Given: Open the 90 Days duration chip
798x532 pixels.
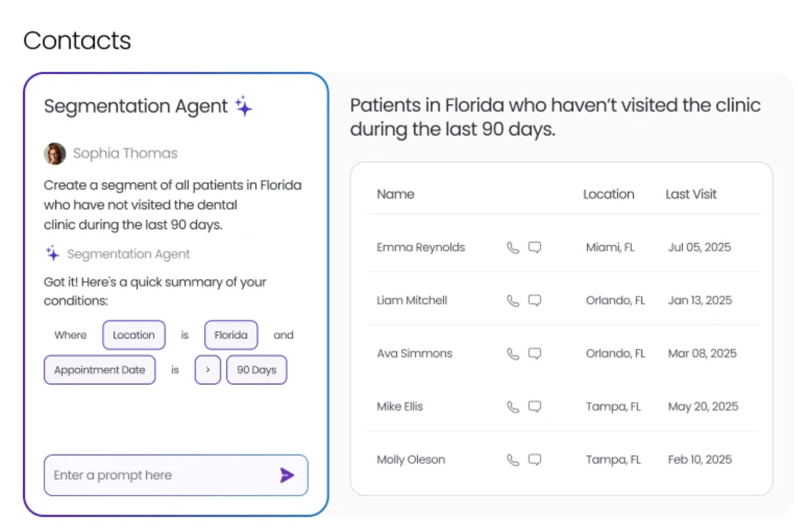Looking at the screenshot, I should click(257, 370).
